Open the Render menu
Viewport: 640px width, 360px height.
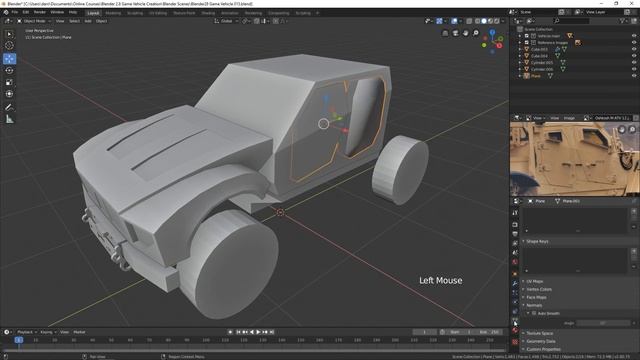[40, 13]
